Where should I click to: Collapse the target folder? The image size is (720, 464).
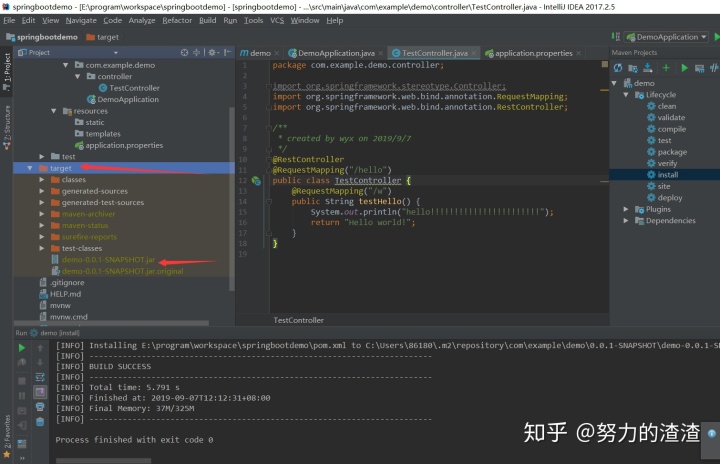coord(30,168)
